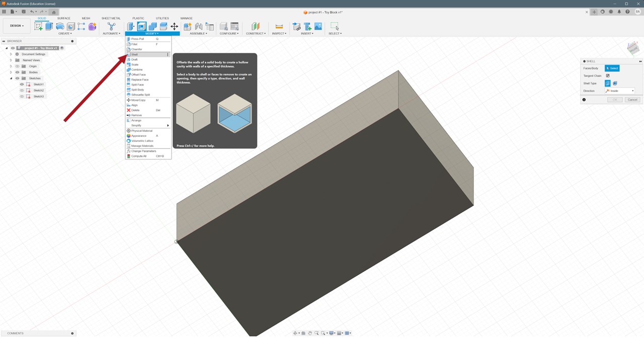Expand the Origin folder node

11,66
